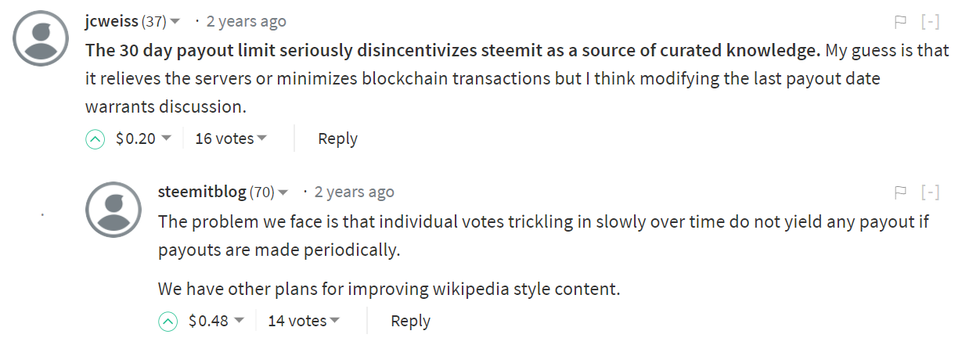Reply to jcweiss's comment
The width and height of the screenshot is (980, 338).
coord(337,138)
